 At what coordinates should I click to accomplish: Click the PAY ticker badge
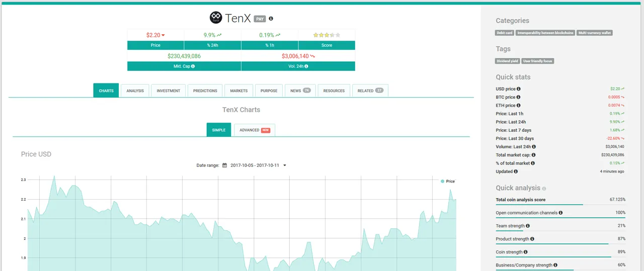coord(260,19)
